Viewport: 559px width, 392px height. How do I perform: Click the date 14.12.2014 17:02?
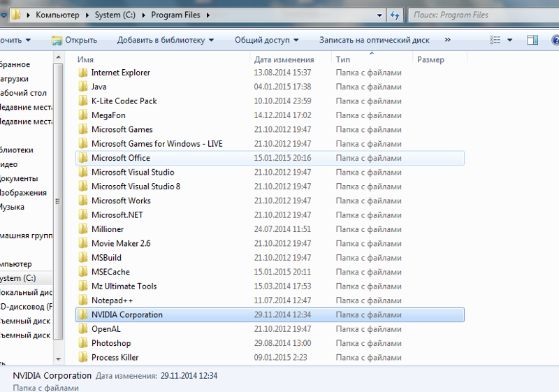coord(282,115)
